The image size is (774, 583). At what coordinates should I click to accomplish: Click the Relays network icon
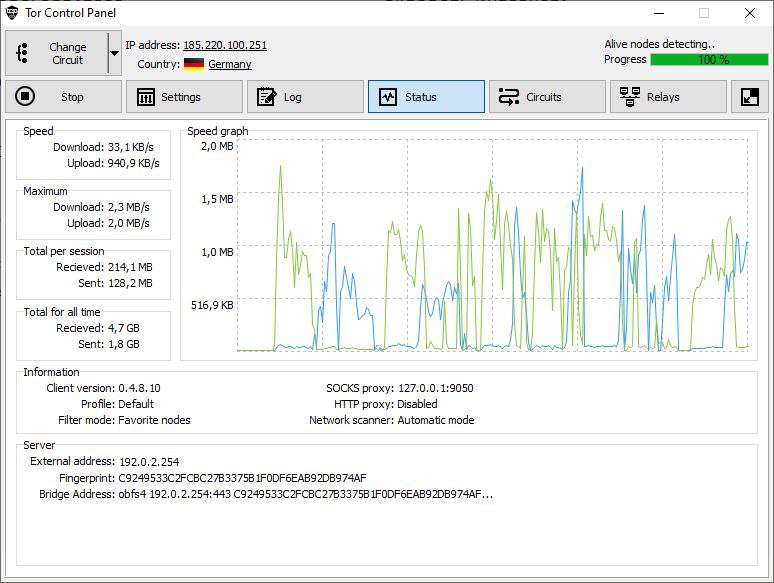629,97
